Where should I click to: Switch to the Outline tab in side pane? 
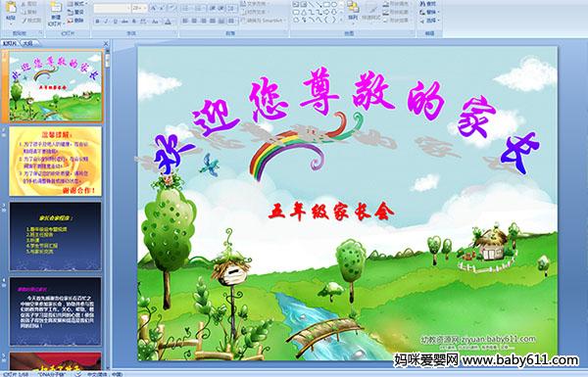[28, 43]
